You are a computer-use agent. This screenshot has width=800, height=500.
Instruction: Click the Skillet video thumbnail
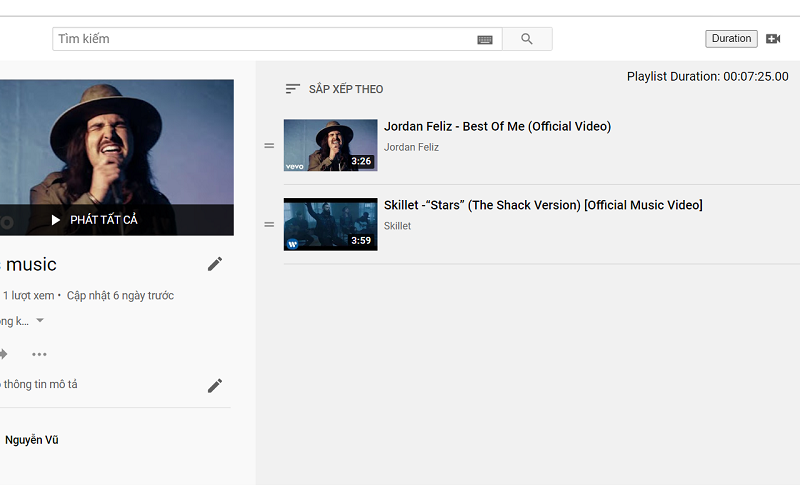(330, 224)
